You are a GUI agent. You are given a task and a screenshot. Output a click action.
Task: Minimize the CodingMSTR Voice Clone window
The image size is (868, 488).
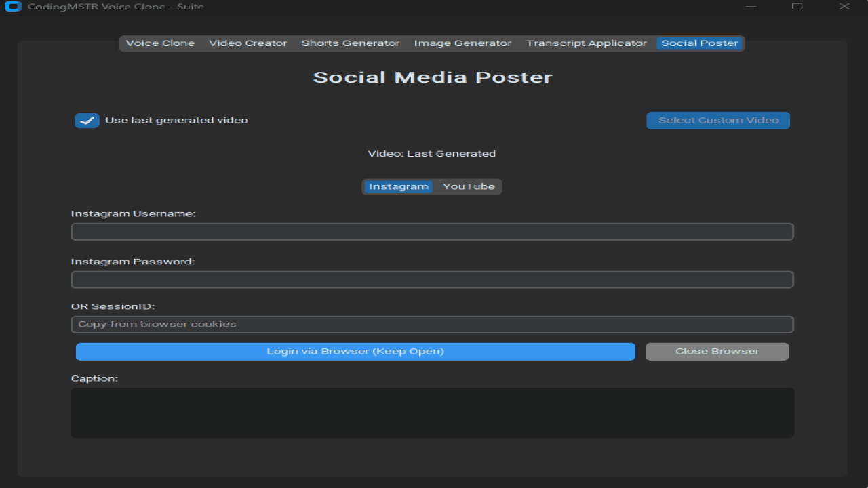[x=751, y=7]
